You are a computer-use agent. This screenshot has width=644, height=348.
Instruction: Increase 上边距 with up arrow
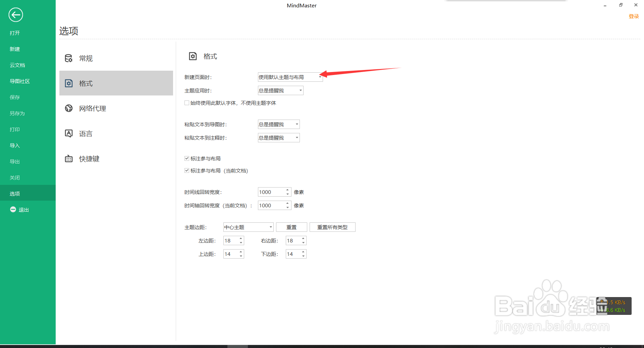241,252
